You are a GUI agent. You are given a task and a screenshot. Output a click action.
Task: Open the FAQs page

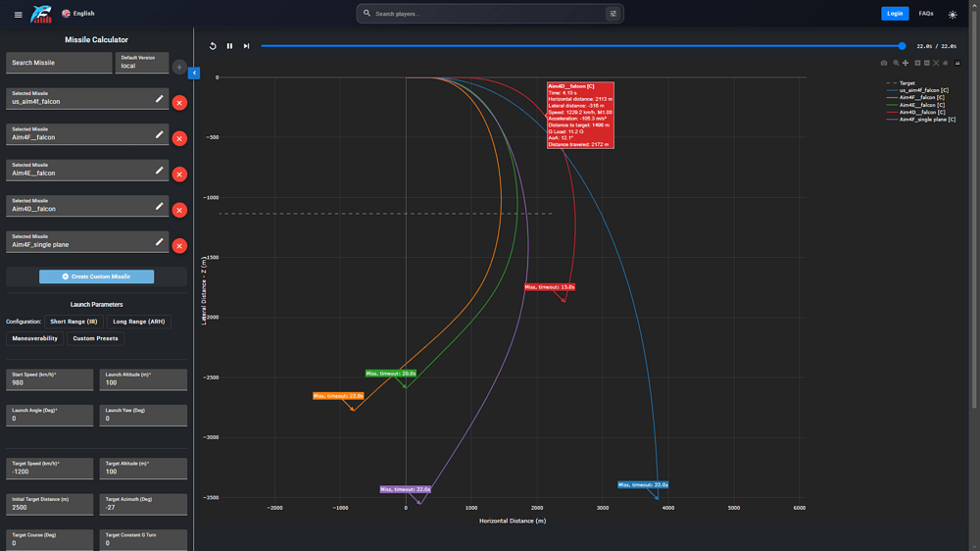coord(926,13)
